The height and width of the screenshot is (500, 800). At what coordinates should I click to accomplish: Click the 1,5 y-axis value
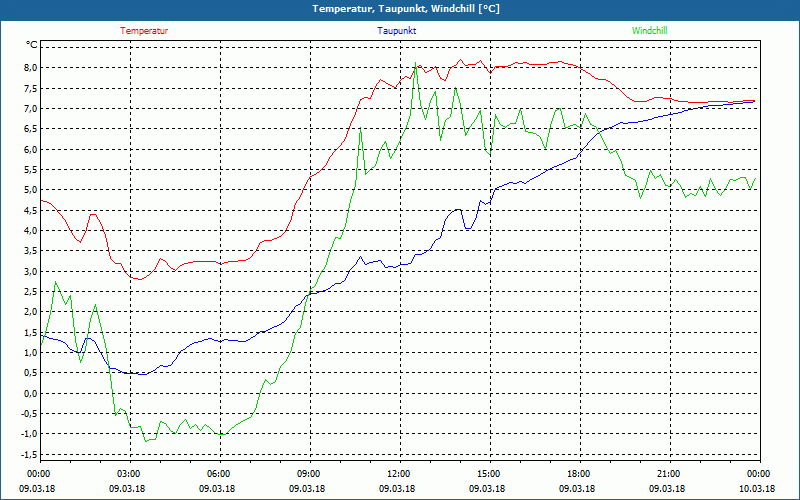tap(31, 332)
